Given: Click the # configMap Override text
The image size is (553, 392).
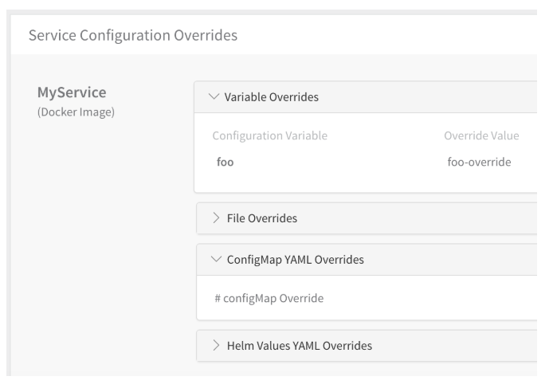Looking at the screenshot, I should [x=269, y=298].
